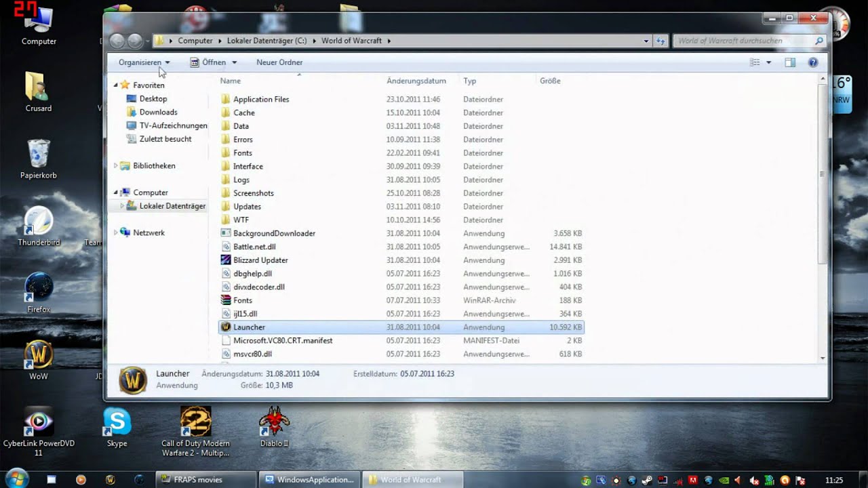Open the Öffnen dropdown arrow
This screenshot has width=868, height=488.
click(234, 62)
